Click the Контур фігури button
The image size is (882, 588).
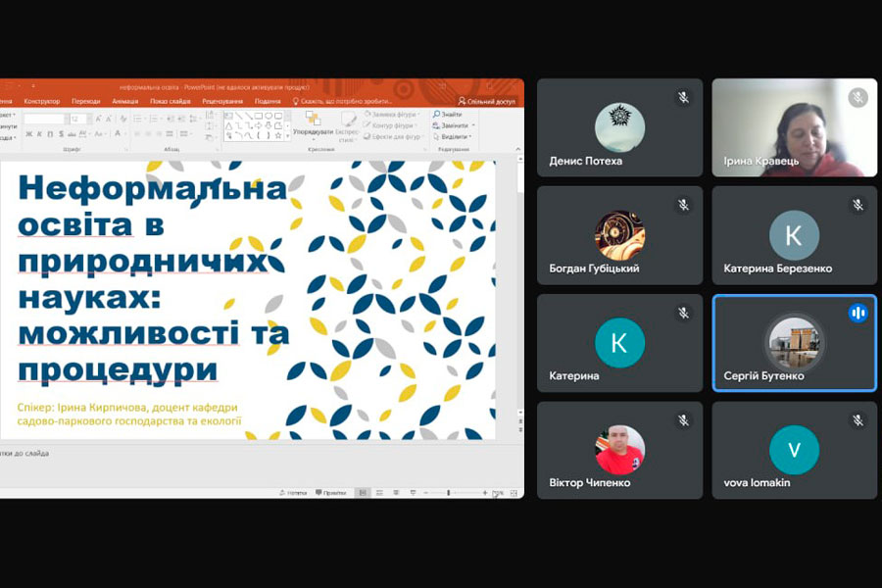pos(389,125)
